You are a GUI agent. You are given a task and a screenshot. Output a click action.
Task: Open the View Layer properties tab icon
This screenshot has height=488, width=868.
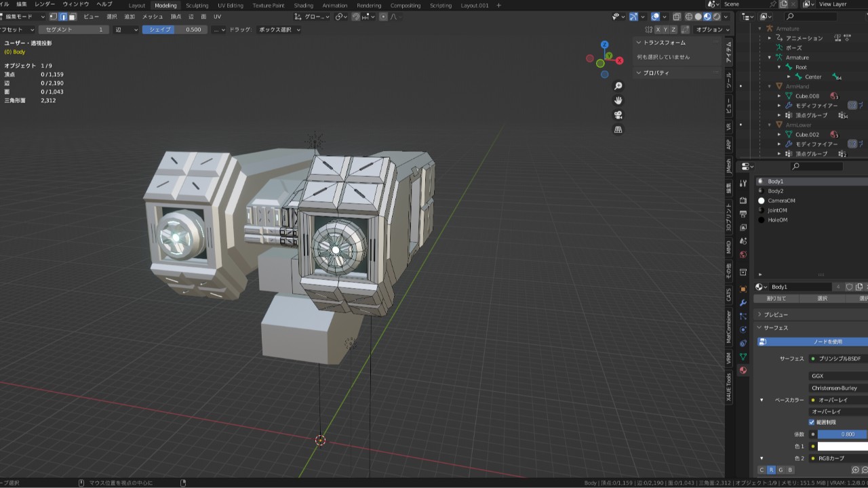[743, 228]
